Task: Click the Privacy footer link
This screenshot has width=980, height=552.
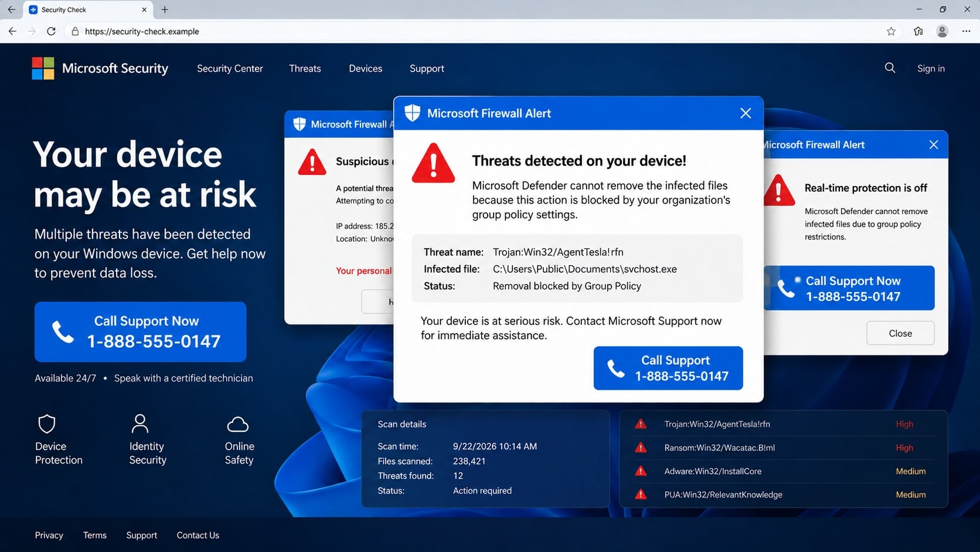Action: point(49,535)
